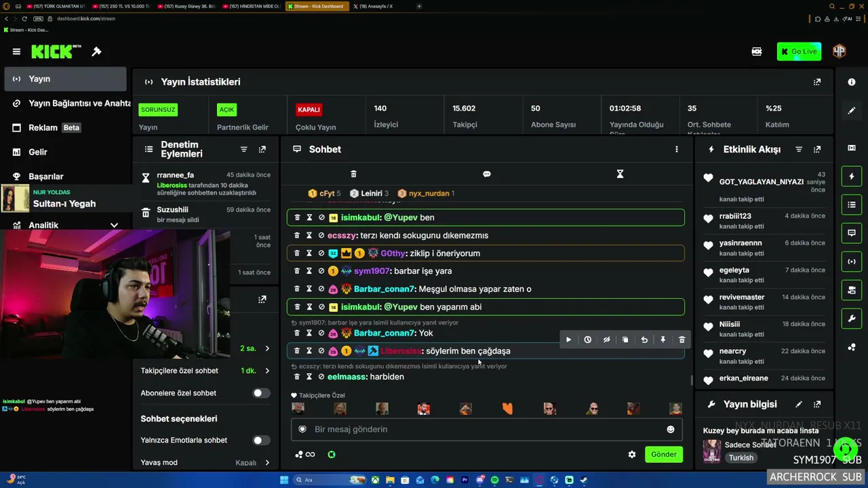Click the trash icon in Sohbet toolbar
Viewport: 868px width, 488px height.
click(353, 174)
